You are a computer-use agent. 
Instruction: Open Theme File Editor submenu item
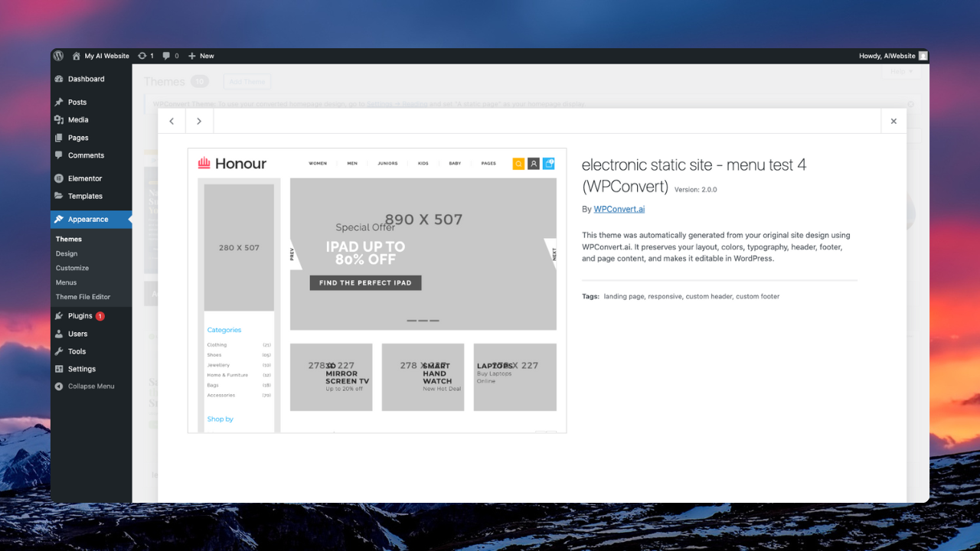pyautogui.click(x=83, y=297)
